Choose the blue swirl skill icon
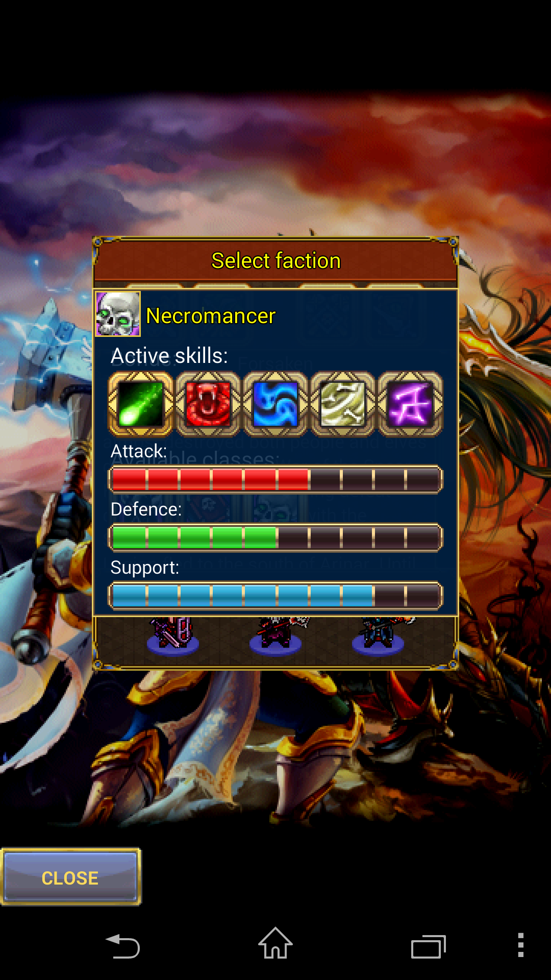This screenshot has width=551, height=980. pos(275,404)
